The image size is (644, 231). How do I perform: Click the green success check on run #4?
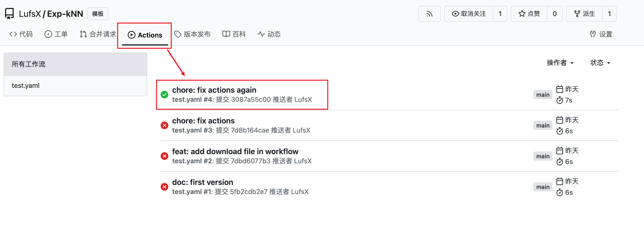point(164,95)
